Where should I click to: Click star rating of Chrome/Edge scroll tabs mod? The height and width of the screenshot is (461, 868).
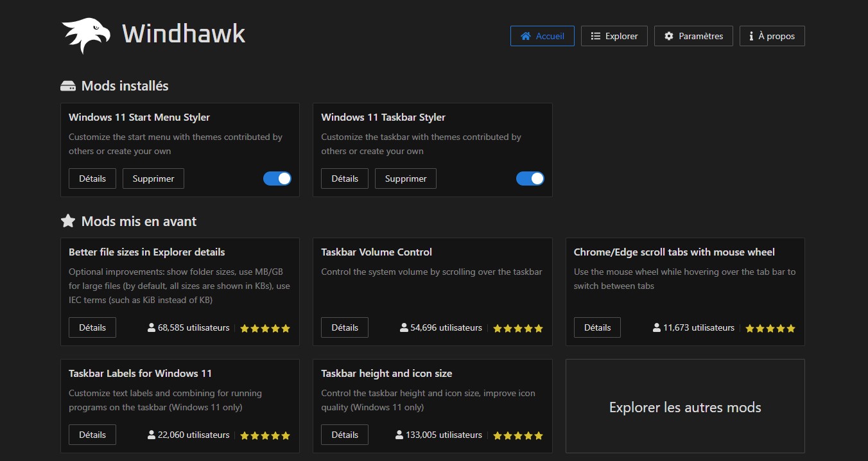coord(770,328)
